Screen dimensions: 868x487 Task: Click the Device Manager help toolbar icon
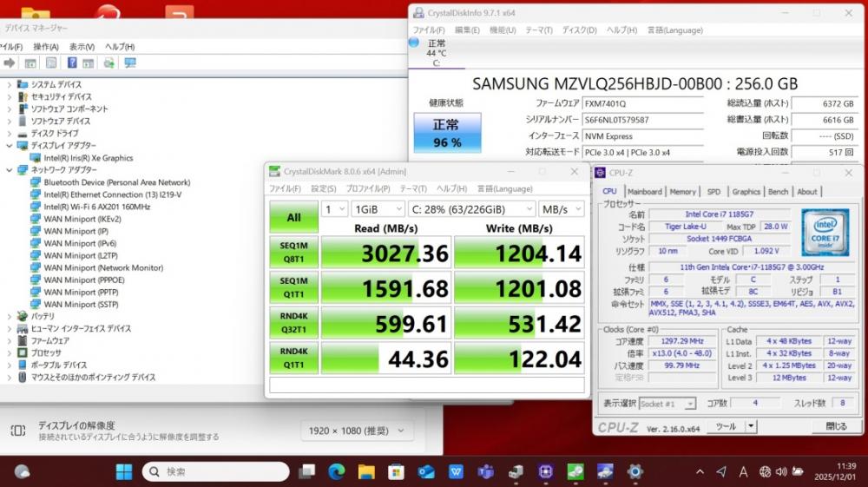point(71,63)
